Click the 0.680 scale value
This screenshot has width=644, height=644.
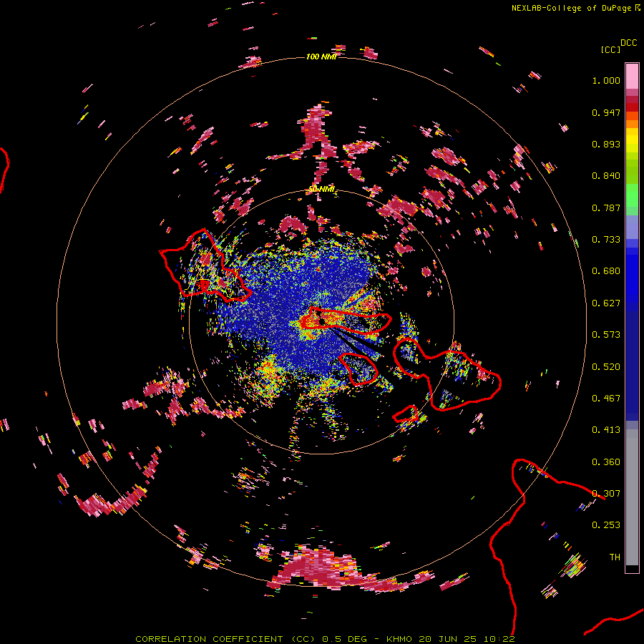tap(606, 271)
